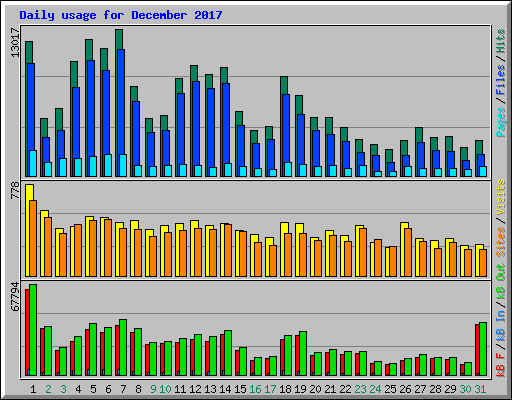This screenshot has width=512, height=400.
Task: Click day 13 on the x-axis
Action: pyautogui.click(x=210, y=389)
